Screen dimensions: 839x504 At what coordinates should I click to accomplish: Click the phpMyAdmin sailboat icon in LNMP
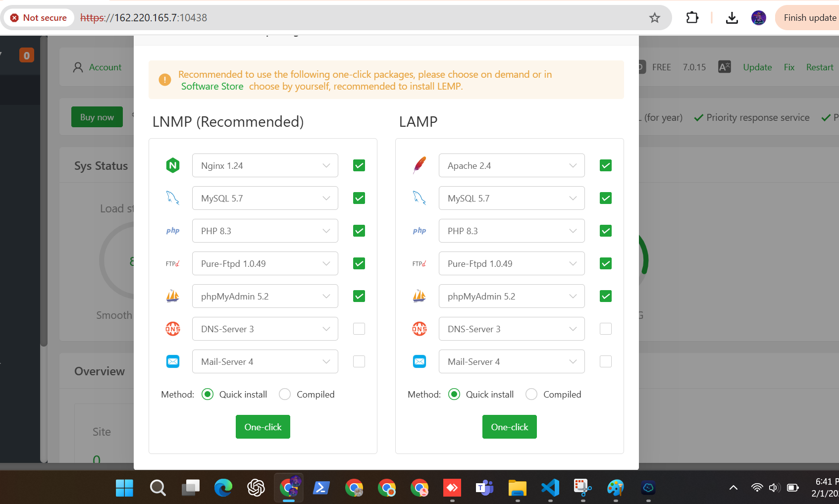tap(172, 296)
